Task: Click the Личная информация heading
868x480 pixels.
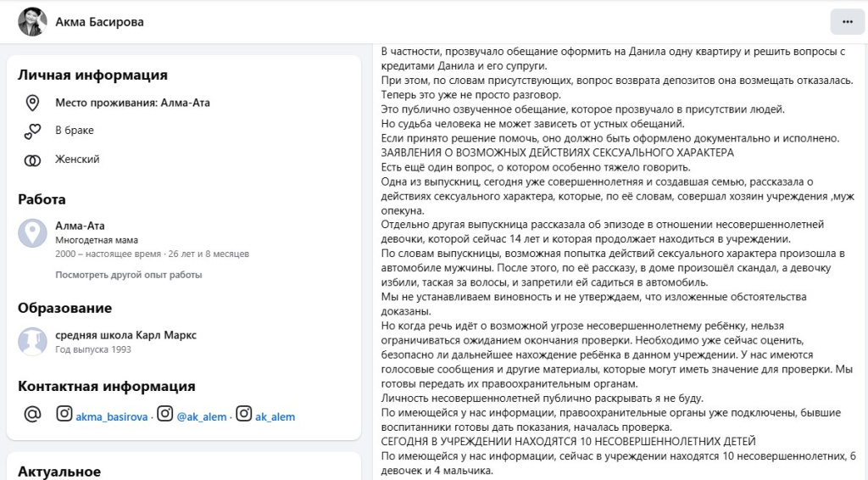Action: coord(92,75)
